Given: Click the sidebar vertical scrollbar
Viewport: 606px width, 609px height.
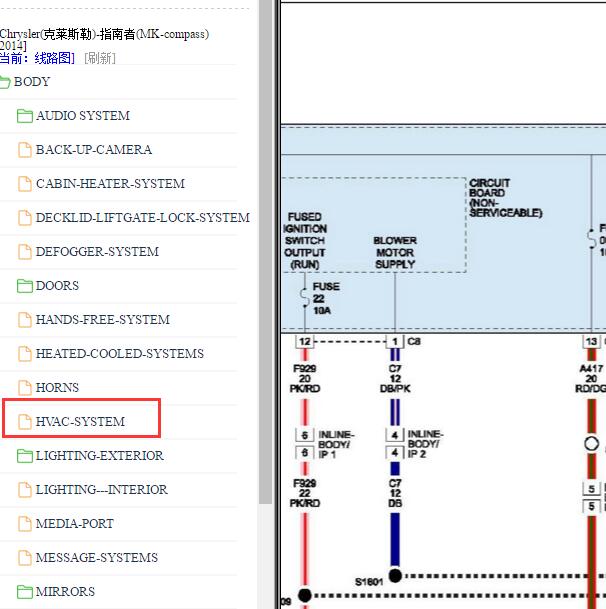Looking at the screenshot, I should click(266, 252).
